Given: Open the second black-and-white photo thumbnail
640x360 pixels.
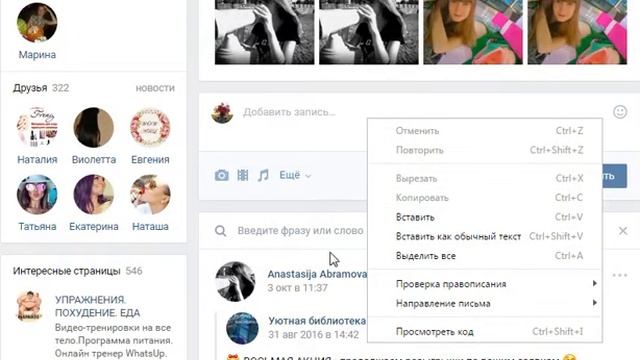Looking at the screenshot, I should pos(369,32).
